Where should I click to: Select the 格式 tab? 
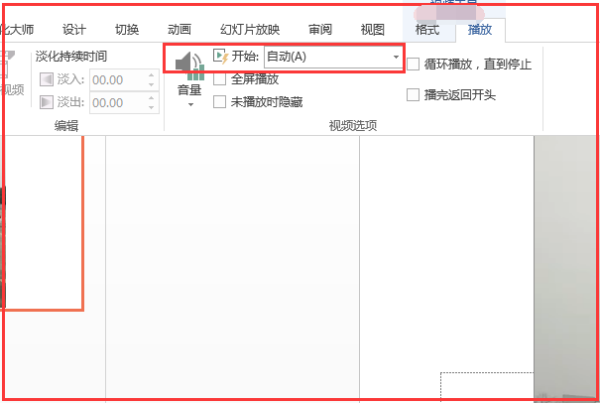[x=427, y=29]
